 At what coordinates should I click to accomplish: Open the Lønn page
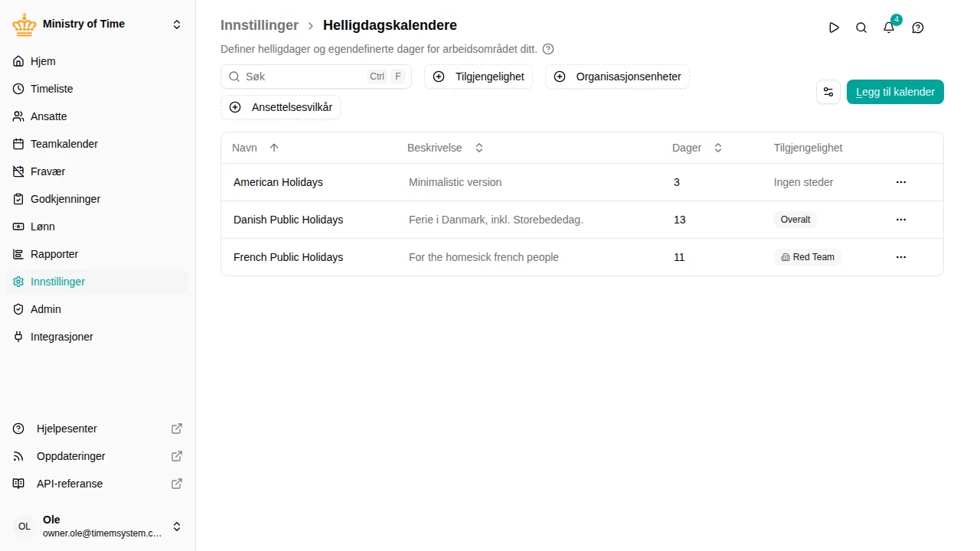point(97,227)
